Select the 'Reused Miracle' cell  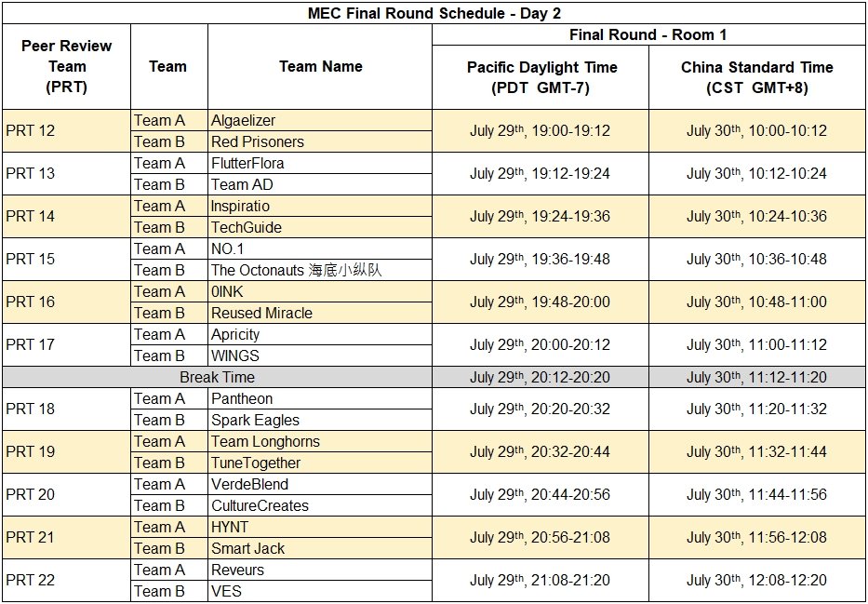pyautogui.click(x=261, y=313)
